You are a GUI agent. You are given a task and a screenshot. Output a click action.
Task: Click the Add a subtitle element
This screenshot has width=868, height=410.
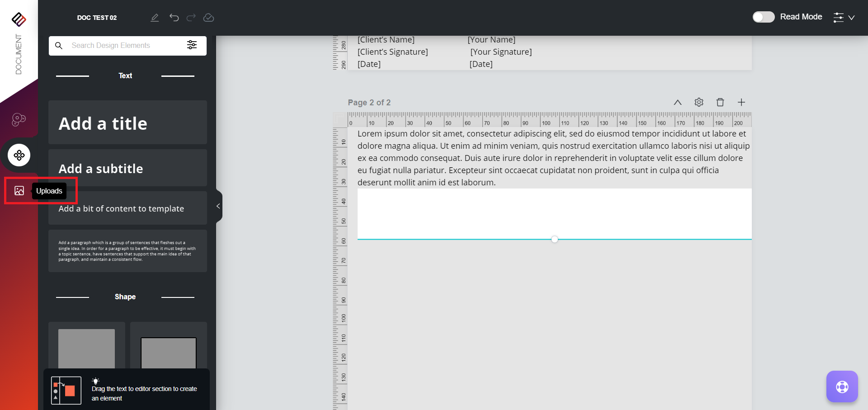(127, 168)
